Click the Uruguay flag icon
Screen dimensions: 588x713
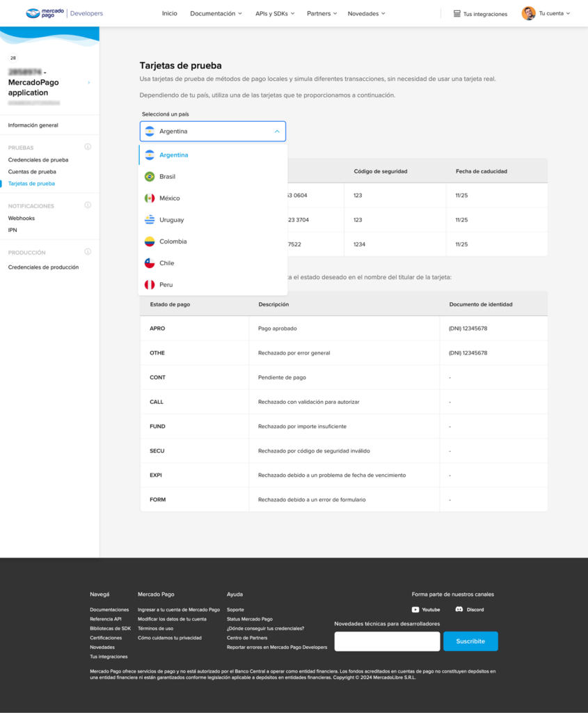[150, 219]
